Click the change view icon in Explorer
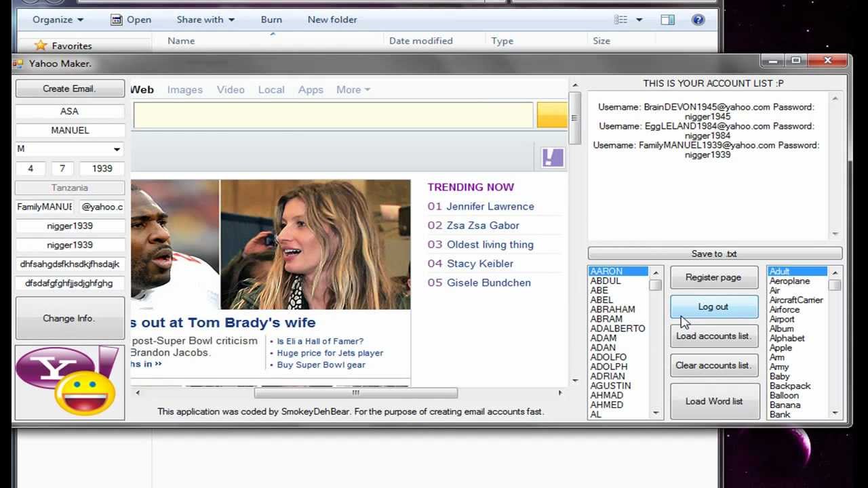Image resolution: width=868 pixels, height=488 pixels. (x=620, y=20)
